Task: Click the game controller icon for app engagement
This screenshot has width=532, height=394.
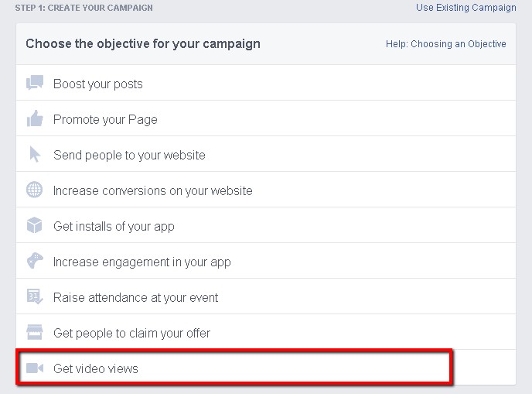Action: (x=35, y=261)
